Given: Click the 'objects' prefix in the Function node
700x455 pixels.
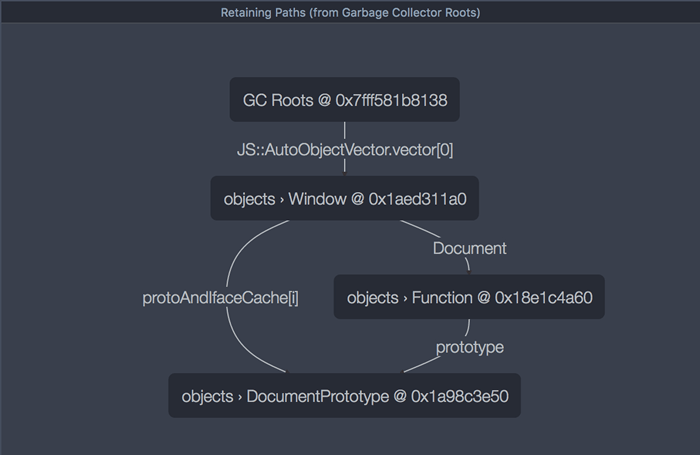Looking at the screenshot, I should point(372,298).
